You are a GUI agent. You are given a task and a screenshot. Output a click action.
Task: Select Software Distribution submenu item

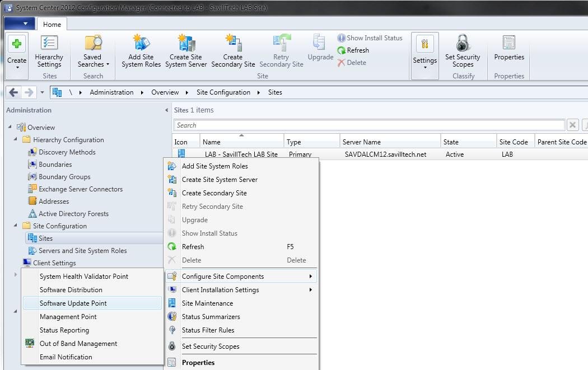coord(92,290)
